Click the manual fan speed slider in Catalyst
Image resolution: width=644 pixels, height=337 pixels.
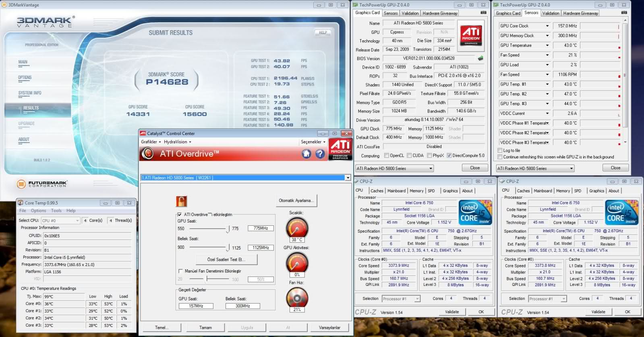(208, 279)
